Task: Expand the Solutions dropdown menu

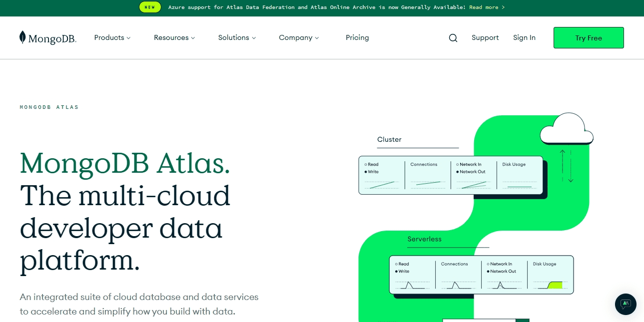Action: click(x=237, y=37)
